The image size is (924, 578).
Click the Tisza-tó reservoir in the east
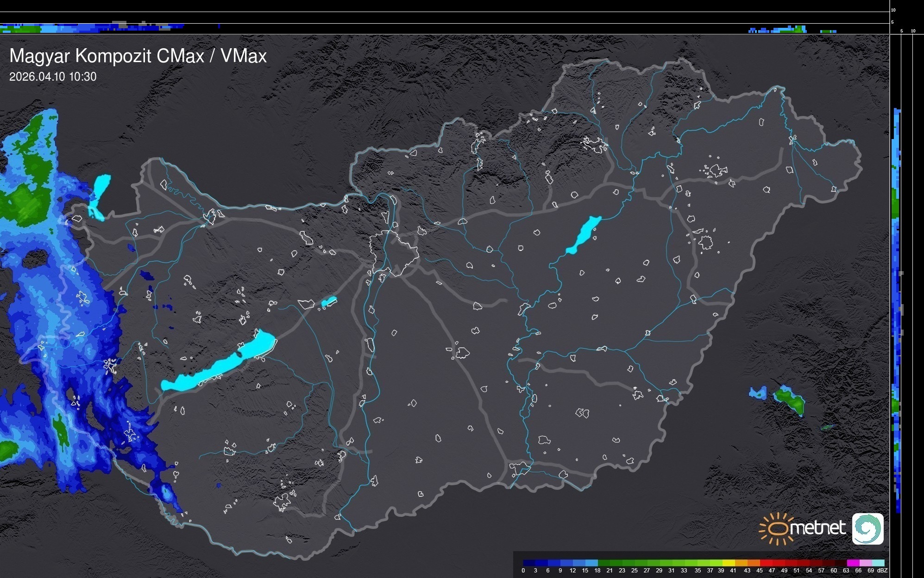point(584,234)
